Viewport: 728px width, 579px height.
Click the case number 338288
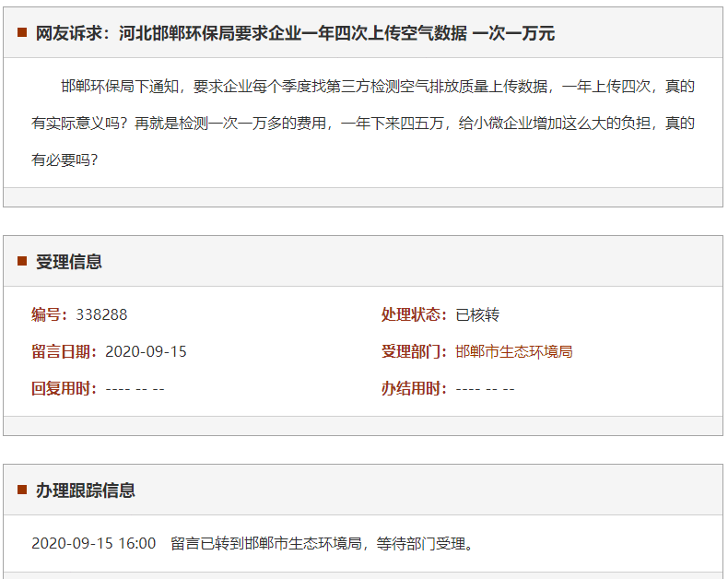[x=101, y=314]
